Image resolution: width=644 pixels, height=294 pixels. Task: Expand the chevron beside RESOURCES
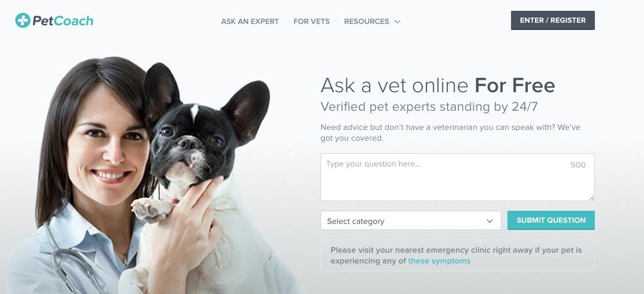[x=397, y=22]
